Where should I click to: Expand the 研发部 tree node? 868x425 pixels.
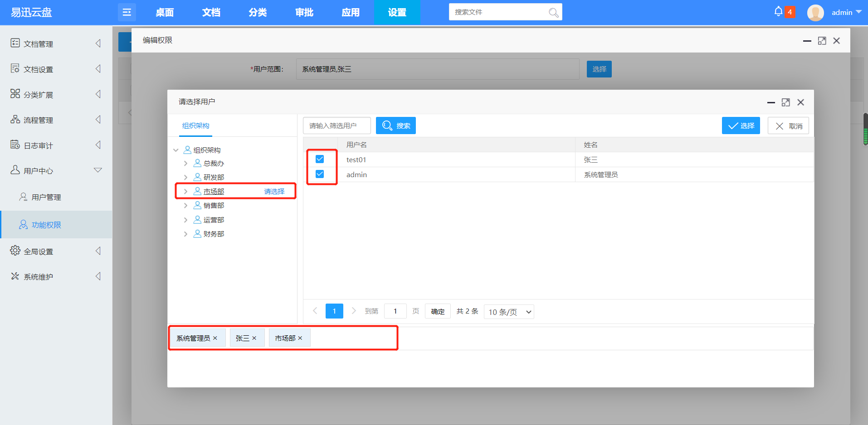(185, 177)
